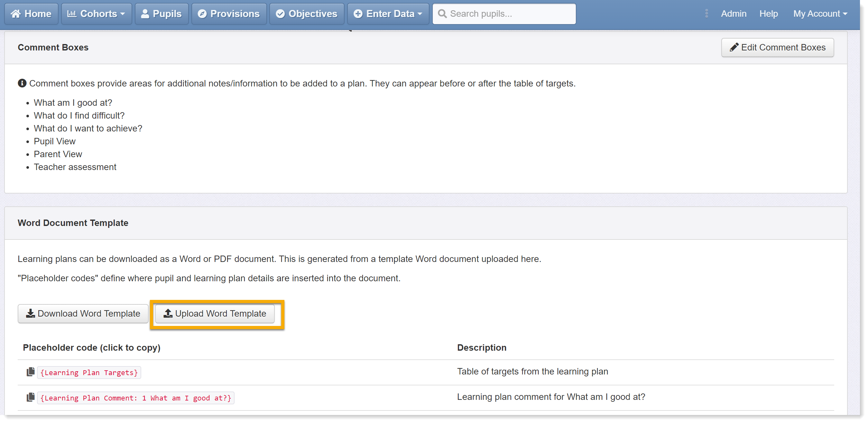
Task: Click the 'Description' column header
Action: click(482, 347)
